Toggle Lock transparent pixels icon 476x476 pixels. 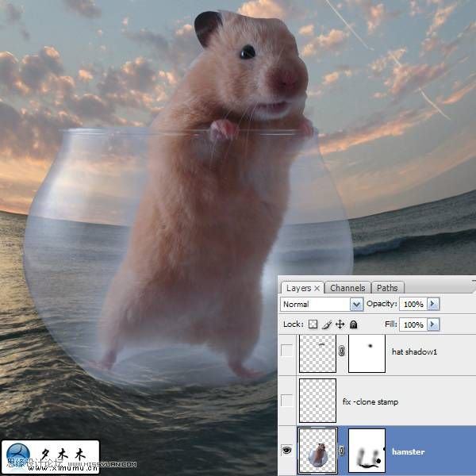(x=313, y=324)
